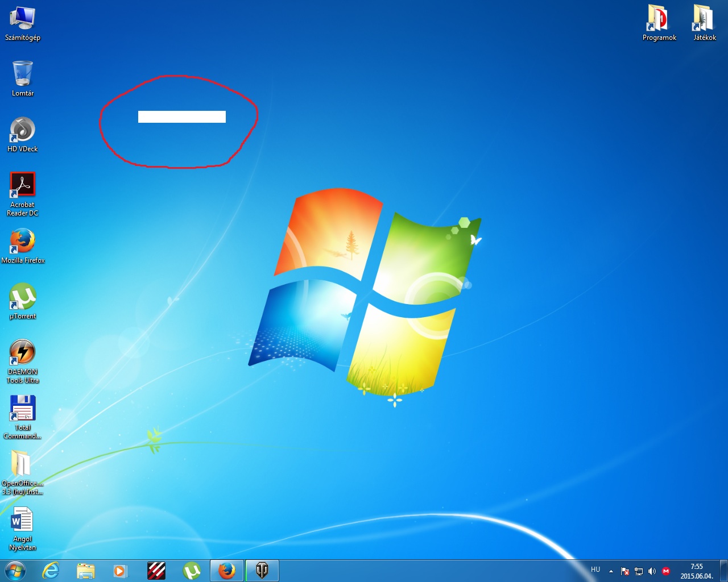This screenshot has height=582, width=728.
Task: Switch to the Firefox taskbar window
Action: [x=227, y=571]
